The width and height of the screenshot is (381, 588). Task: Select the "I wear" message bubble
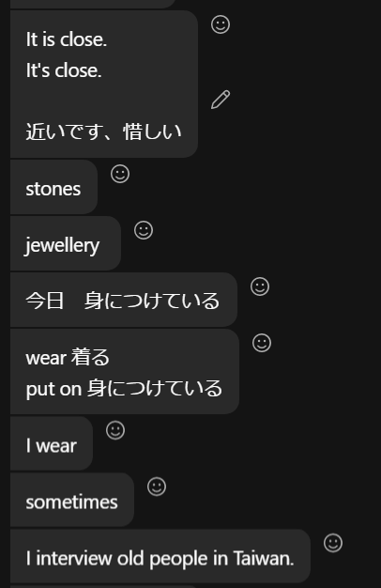pyautogui.click(x=52, y=444)
